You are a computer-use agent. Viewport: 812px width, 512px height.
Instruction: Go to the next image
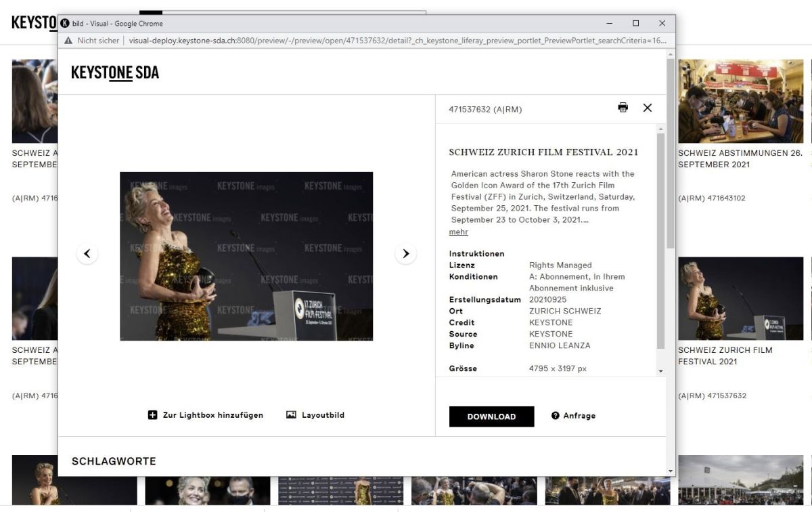[x=405, y=253]
